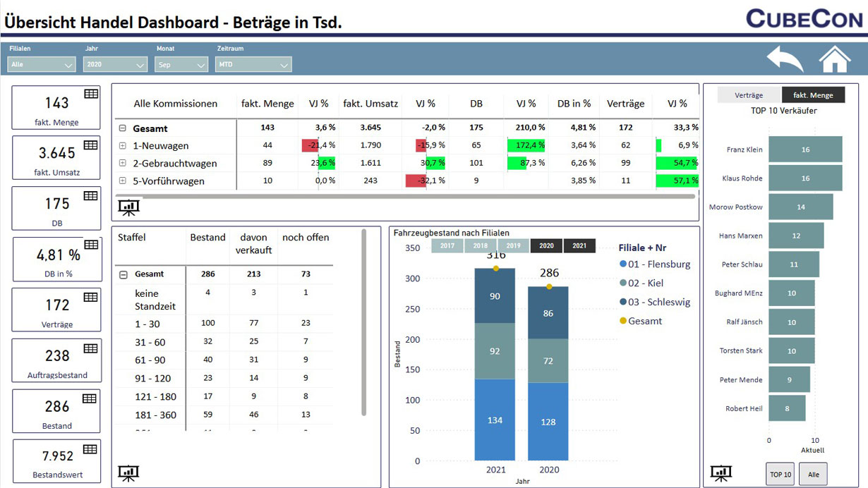
Task: Collapse the Gesamt row in Staffel table
Action: [x=123, y=274]
